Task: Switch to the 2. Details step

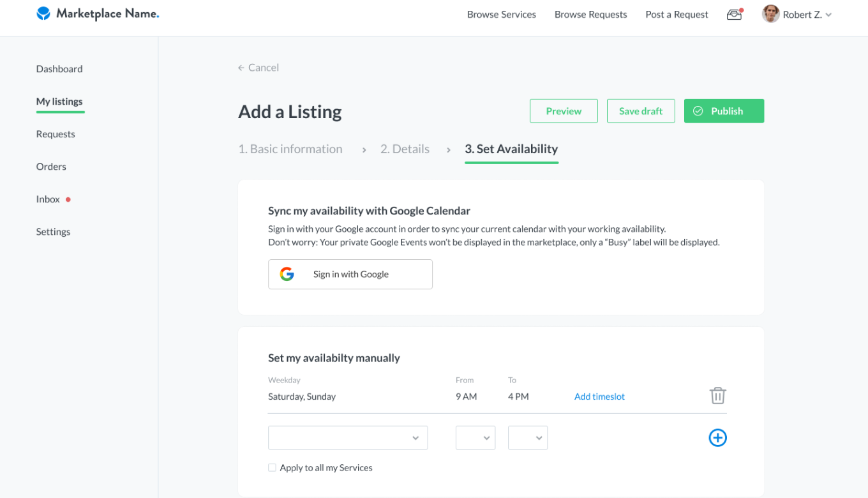Action: (405, 149)
